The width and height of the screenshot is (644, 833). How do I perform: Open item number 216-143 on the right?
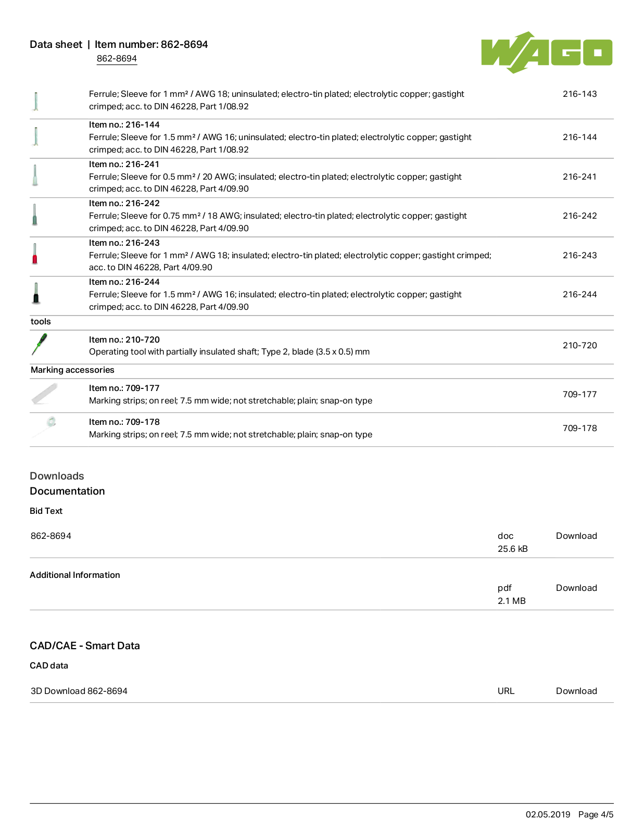tap(579, 94)
